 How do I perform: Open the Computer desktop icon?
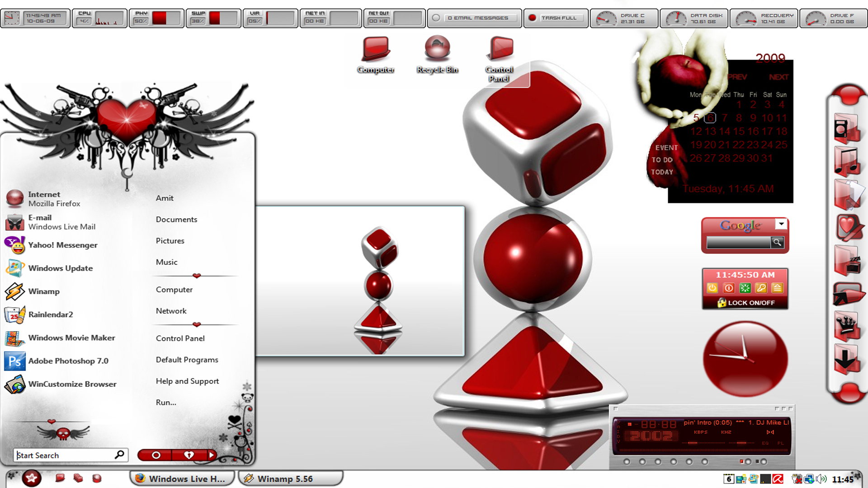pyautogui.click(x=376, y=55)
